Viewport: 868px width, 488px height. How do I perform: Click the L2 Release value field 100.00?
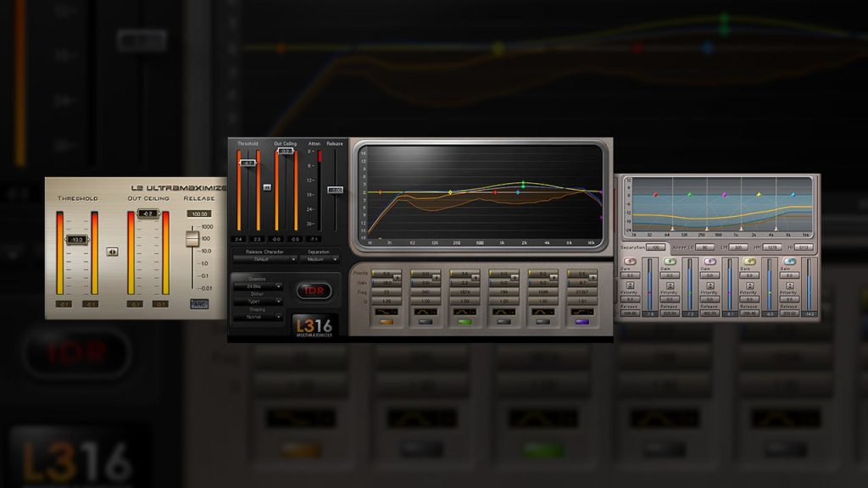[198, 213]
